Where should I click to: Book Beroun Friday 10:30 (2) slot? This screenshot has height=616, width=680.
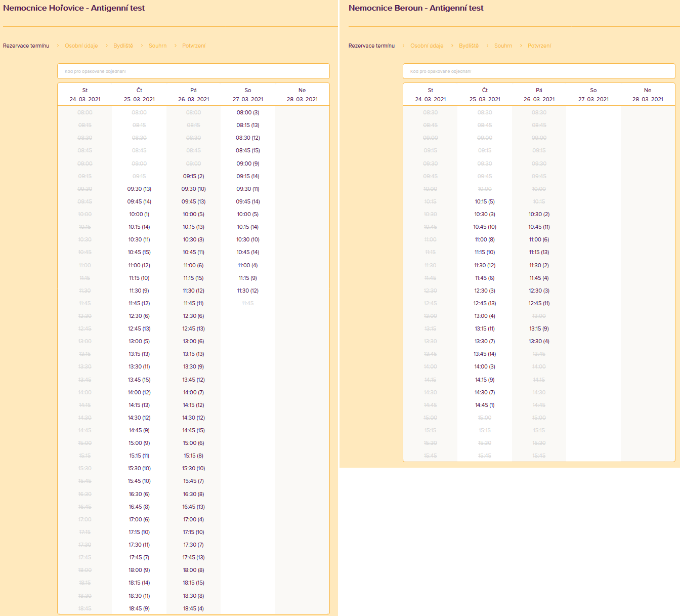tap(539, 214)
